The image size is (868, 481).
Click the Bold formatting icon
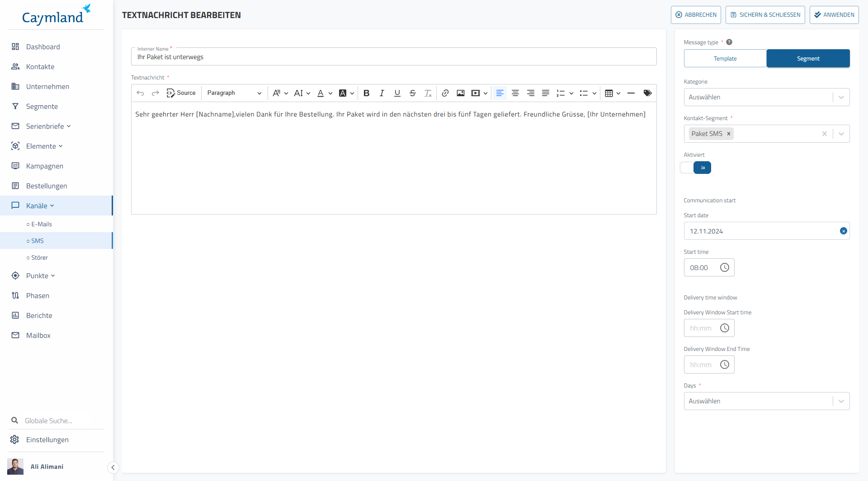click(366, 93)
